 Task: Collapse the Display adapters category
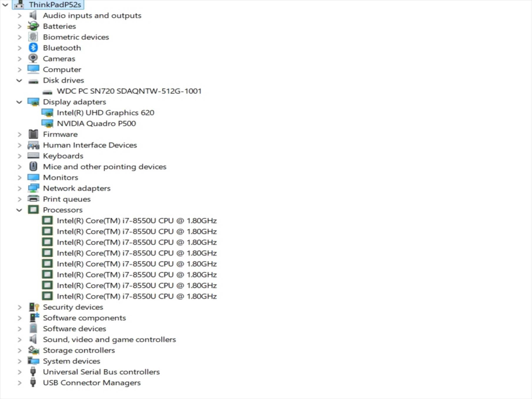tap(19, 102)
